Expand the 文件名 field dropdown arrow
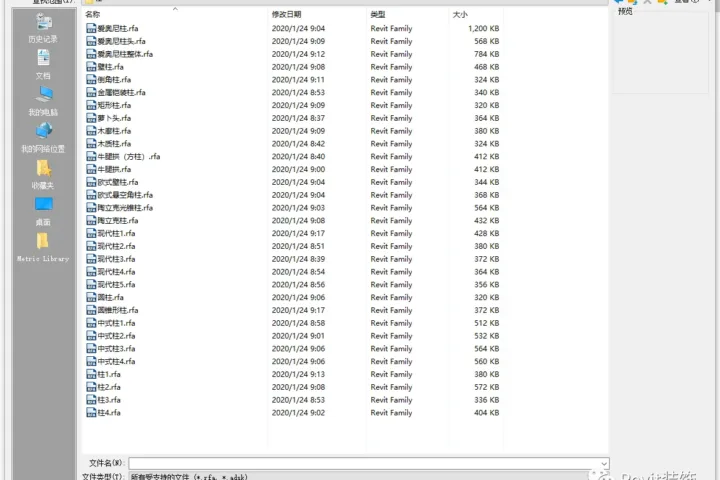The width and height of the screenshot is (720, 480). click(x=604, y=463)
